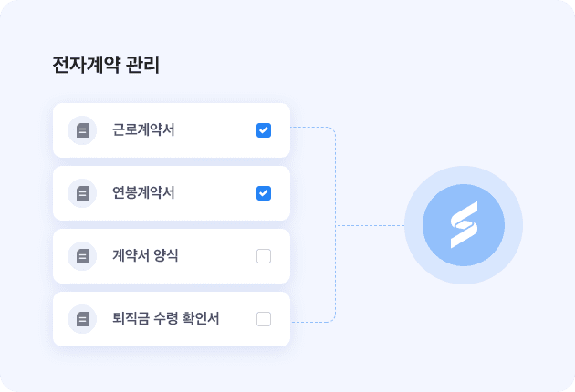575x392 pixels.
Task: Click the document icon beside 연봉계약서
Action: pos(82,193)
